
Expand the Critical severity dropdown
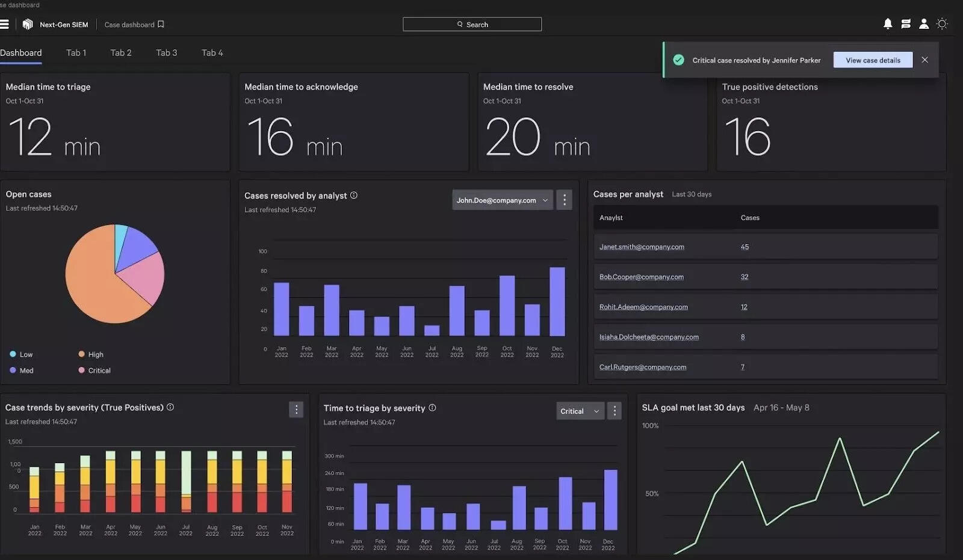coord(580,411)
